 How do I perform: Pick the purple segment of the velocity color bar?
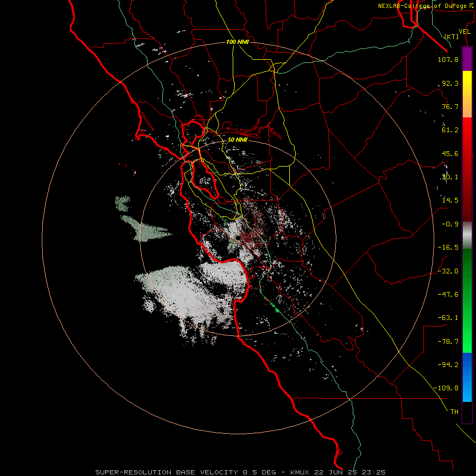pos(467,59)
